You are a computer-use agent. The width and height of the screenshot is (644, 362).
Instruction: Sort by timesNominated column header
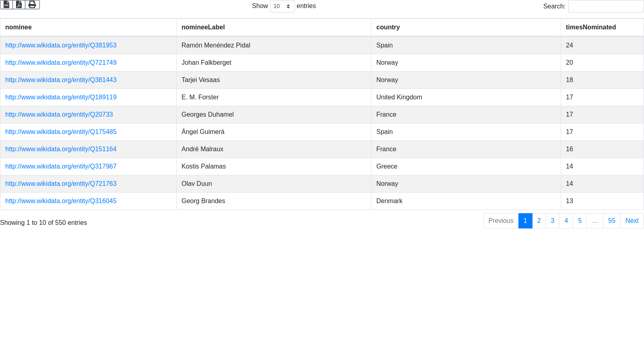(602, 27)
